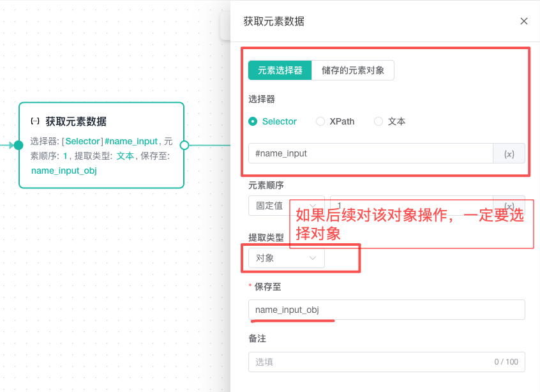
Task: Click the 元素顺序 label
Action: (x=266, y=185)
